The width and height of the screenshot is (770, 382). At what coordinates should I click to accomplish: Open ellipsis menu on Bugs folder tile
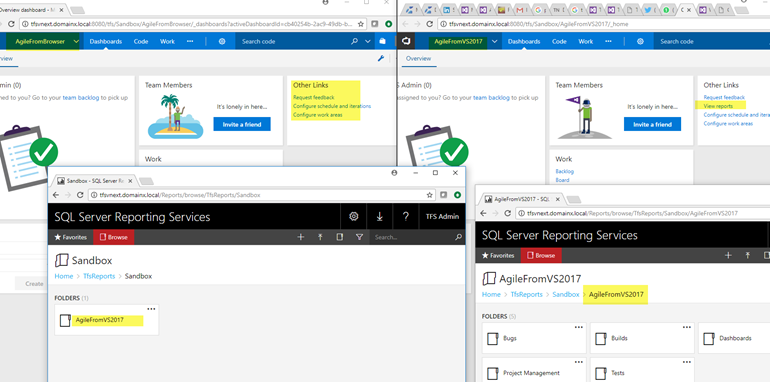click(578, 327)
